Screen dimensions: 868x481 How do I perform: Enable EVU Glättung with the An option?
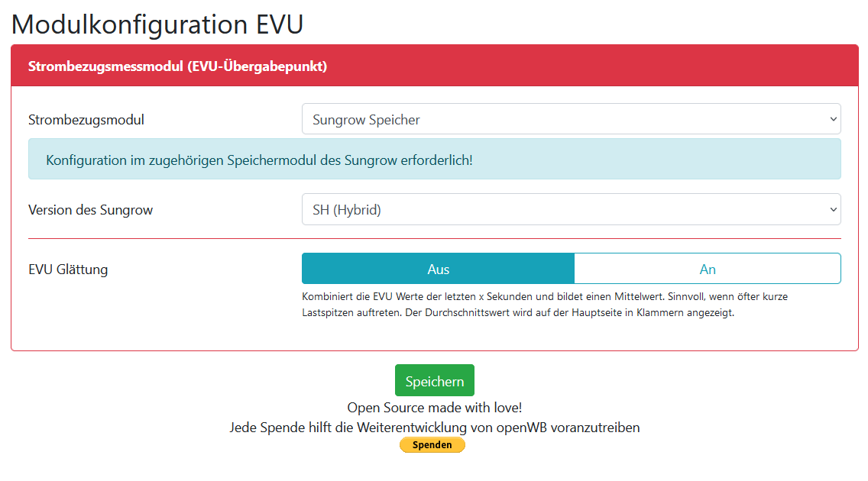pos(707,270)
